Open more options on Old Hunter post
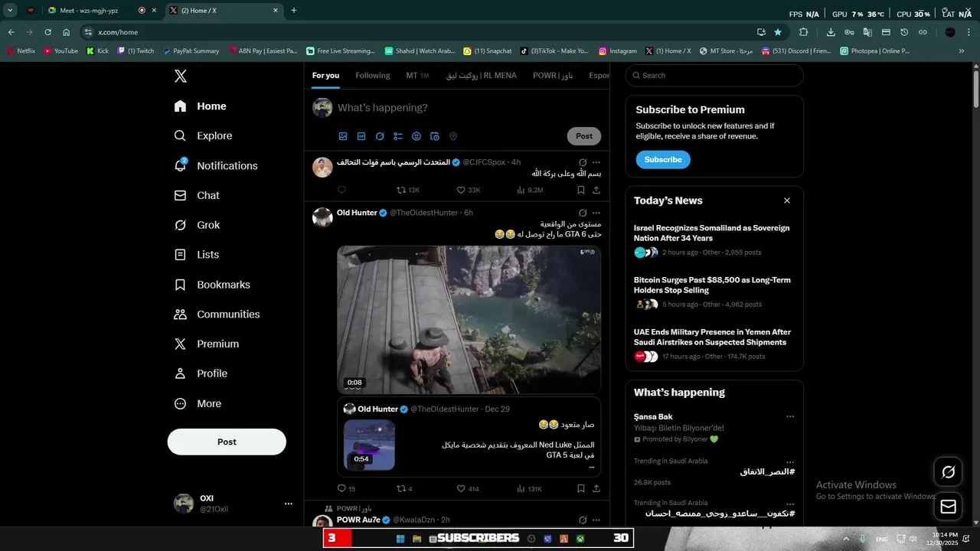 tap(596, 213)
